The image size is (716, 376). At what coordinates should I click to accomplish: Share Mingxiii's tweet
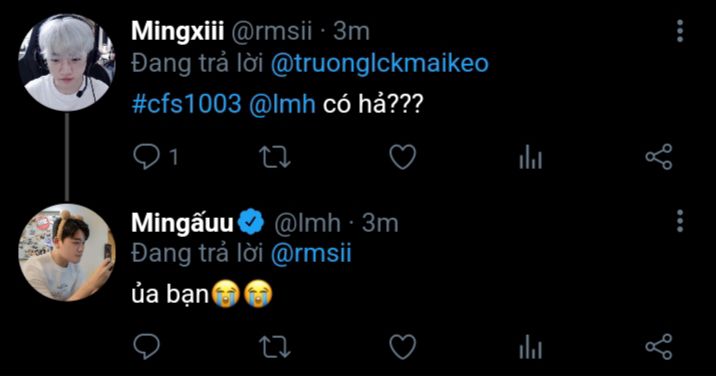pos(658,157)
